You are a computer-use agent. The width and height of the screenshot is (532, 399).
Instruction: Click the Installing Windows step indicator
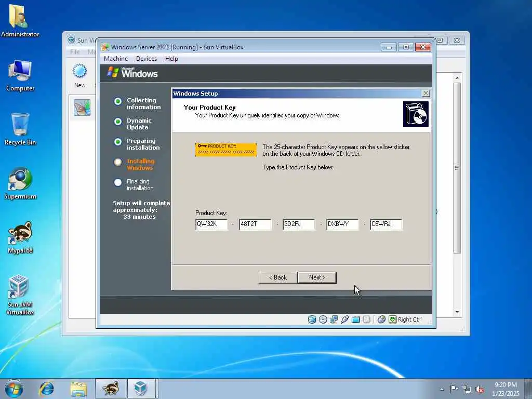point(118,162)
